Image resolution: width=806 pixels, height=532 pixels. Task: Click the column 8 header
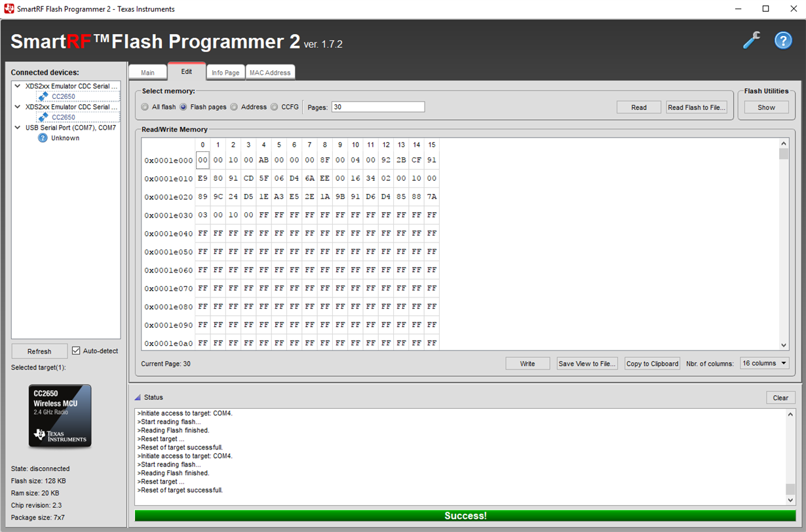(x=324, y=145)
